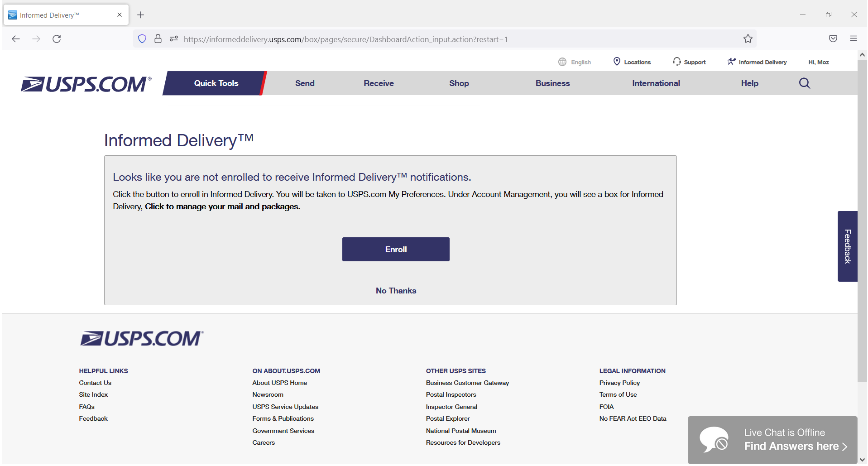Open the Newsroom link
Screen dimensions: 868x466
pos(268,395)
